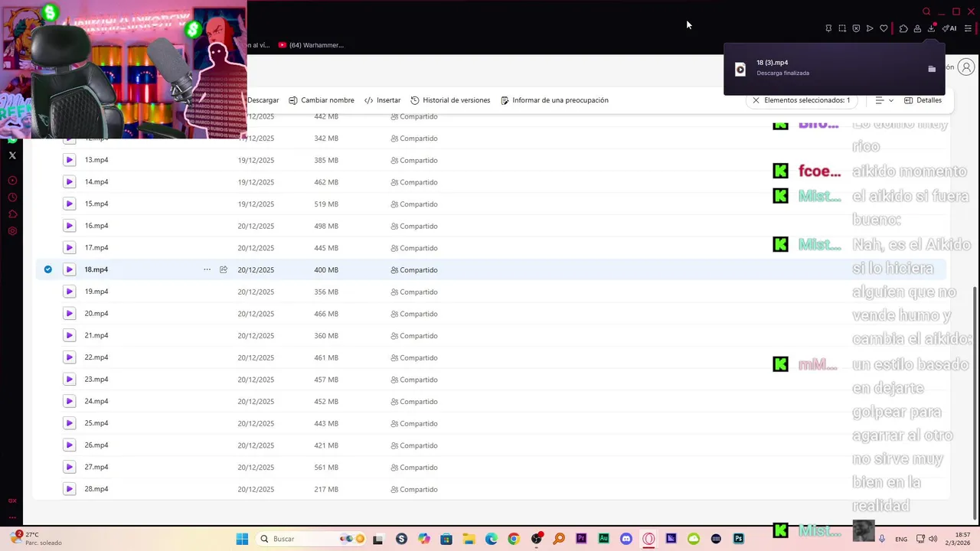Open Discord from the taskbar

626,539
